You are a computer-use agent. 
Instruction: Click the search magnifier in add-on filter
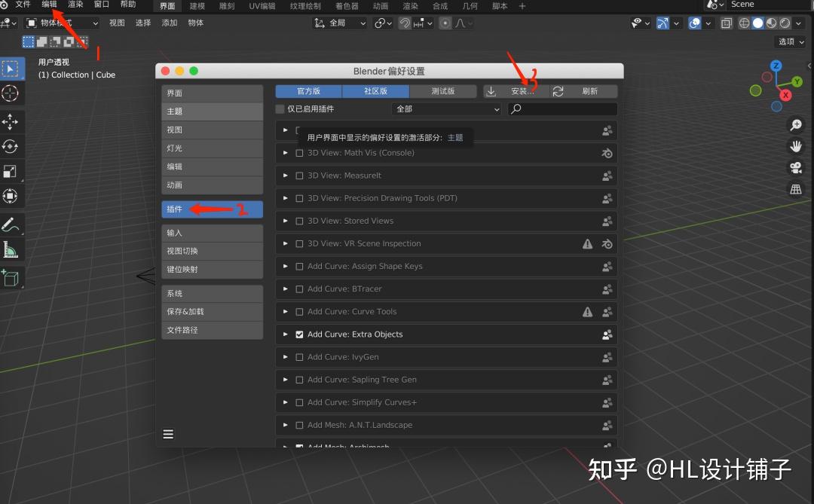pos(516,109)
